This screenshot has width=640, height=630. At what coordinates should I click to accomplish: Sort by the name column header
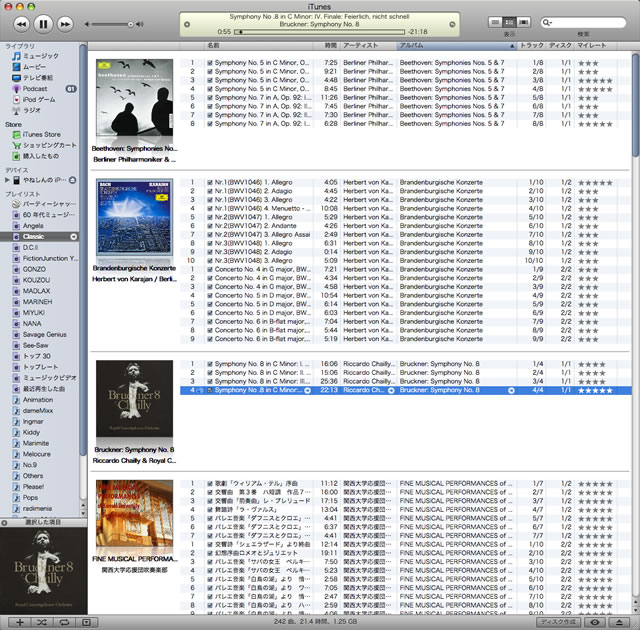point(260,46)
